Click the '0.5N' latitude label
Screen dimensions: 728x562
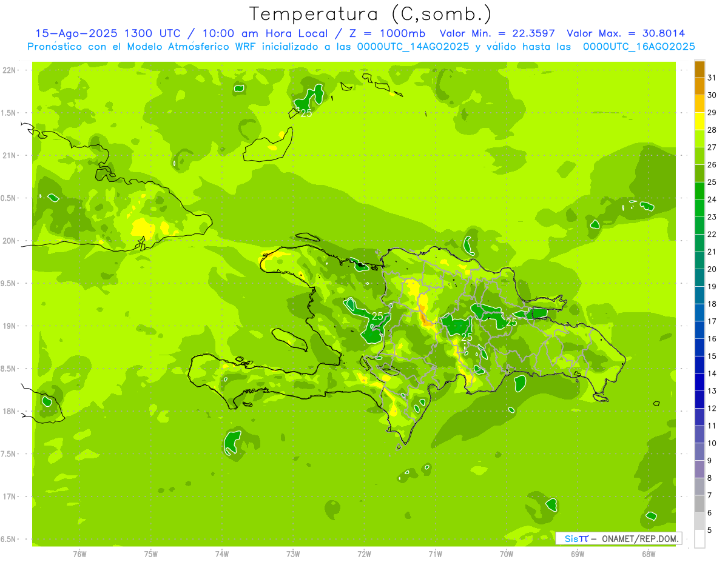tap(9, 199)
